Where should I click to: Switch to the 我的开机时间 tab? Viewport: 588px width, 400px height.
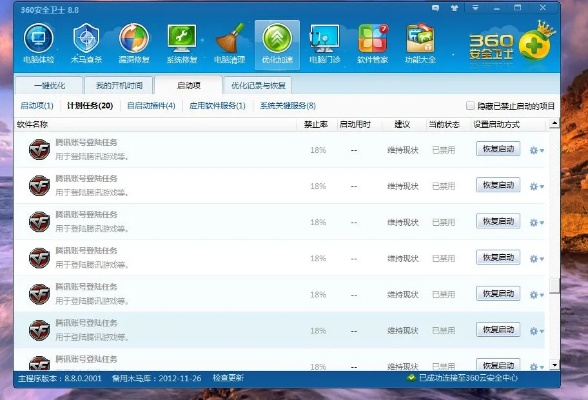(119, 85)
